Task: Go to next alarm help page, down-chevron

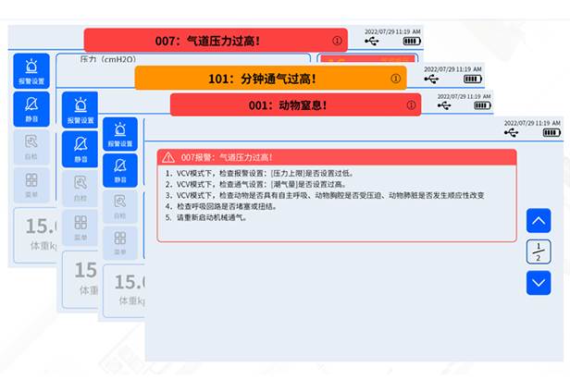Action: point(539,283)
